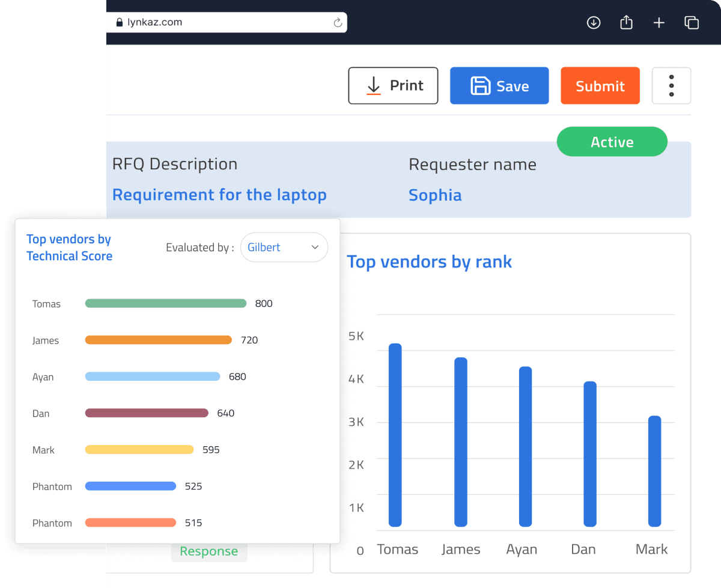The width and height of the screenshot is (721, 588).
Task: Click Dan's maroon score bar
Action: point(147,413)
